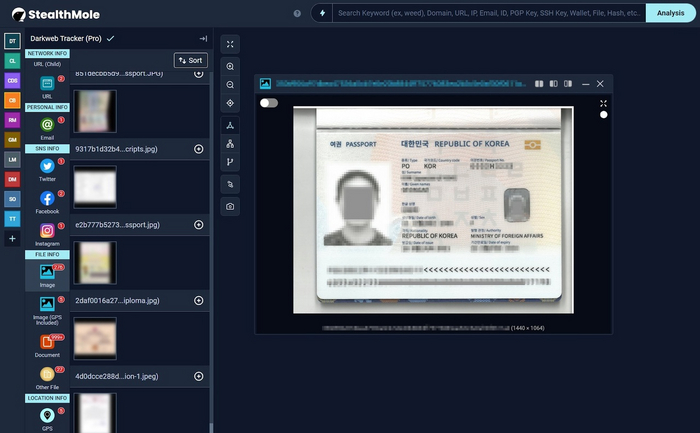Toggle the white circle control in viewer
This screenshot has width=700, height=433.
603,115
